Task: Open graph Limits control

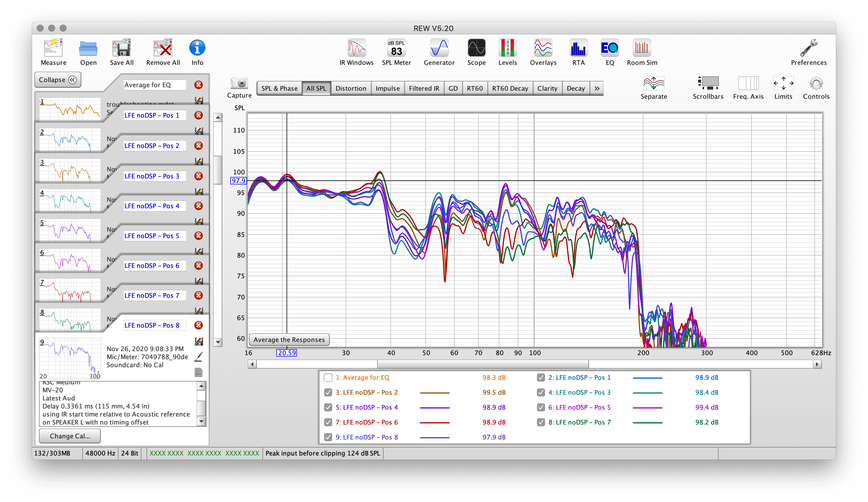Action: [x=783, y=83]
